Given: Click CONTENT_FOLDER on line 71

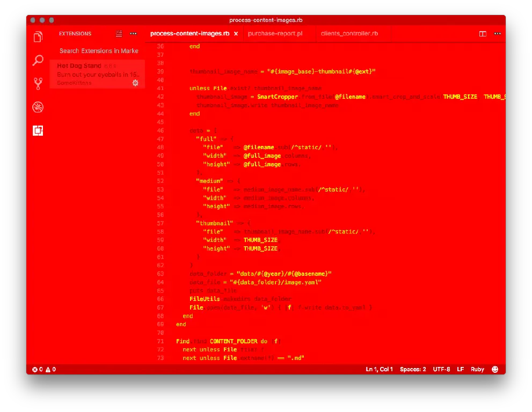Looking at the screenshot, I should [x=234, y=341].
